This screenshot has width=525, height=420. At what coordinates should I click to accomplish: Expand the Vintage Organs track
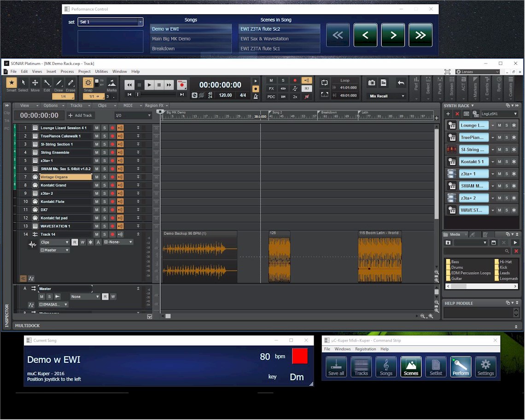[x=138, y=177]
